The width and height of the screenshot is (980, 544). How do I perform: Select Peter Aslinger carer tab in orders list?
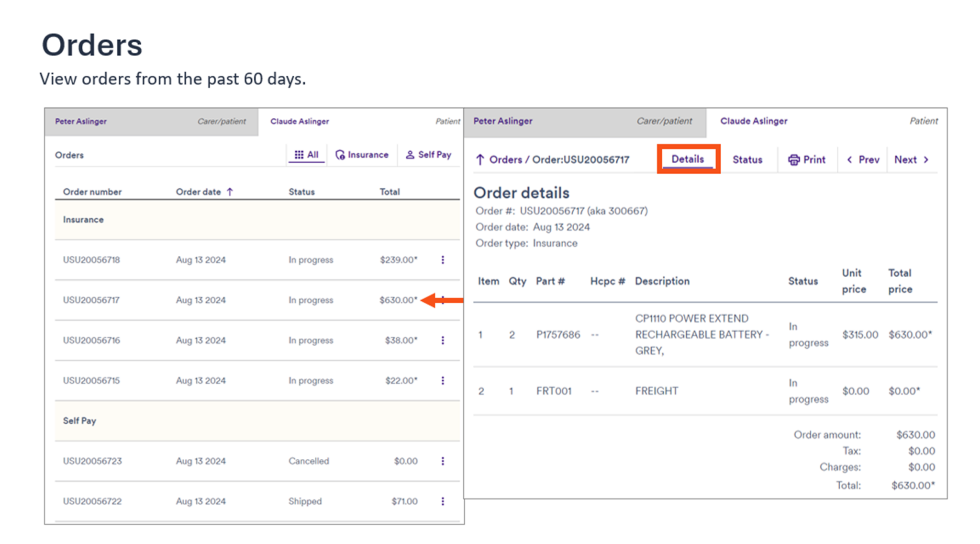click(81, 122)
